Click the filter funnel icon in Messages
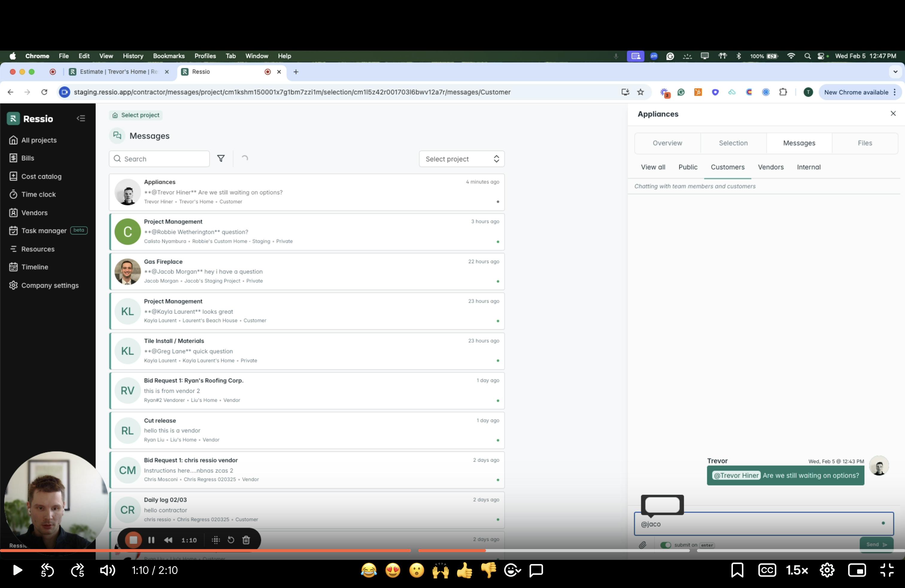 (x=221, y=159)
